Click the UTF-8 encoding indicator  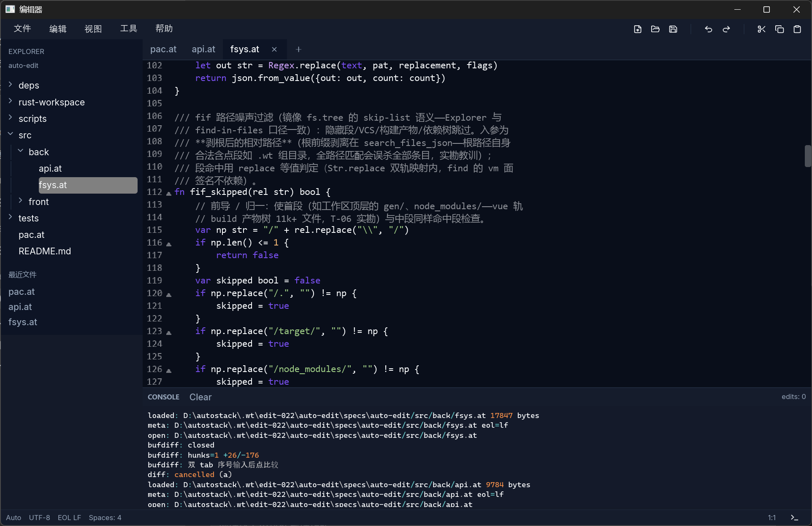[x=39, y=518]
